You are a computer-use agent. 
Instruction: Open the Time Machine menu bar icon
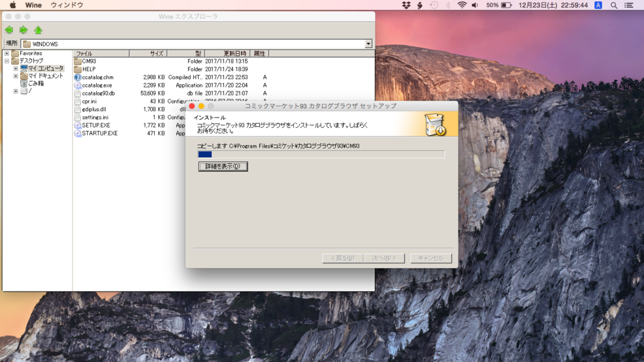[x=434, y=5]
